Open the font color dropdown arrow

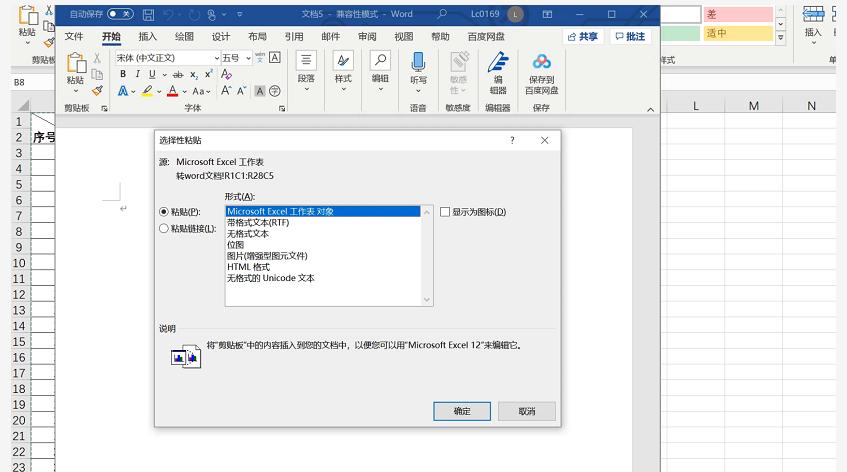[184, 91]
